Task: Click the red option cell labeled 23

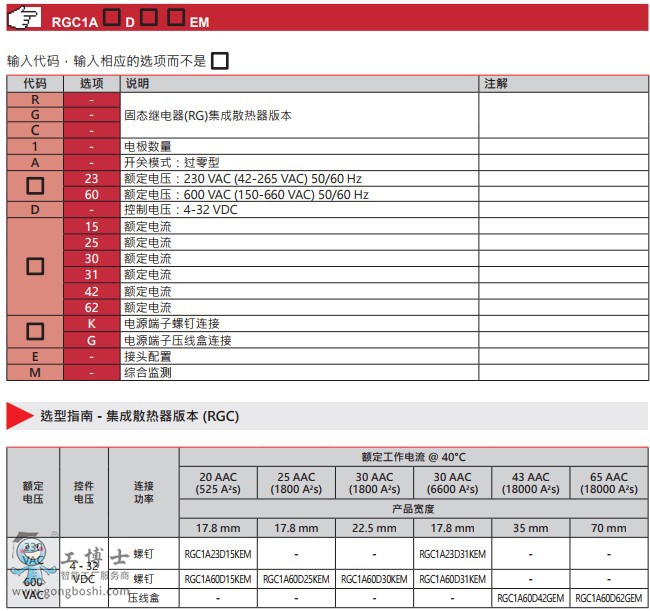Action: [x=92, y=178]
